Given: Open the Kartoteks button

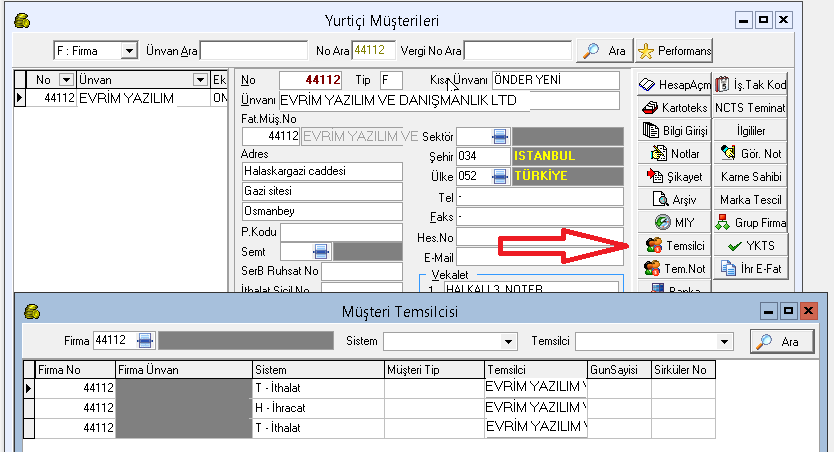Looking at the screenshot, I should click(x=674, y=108).
